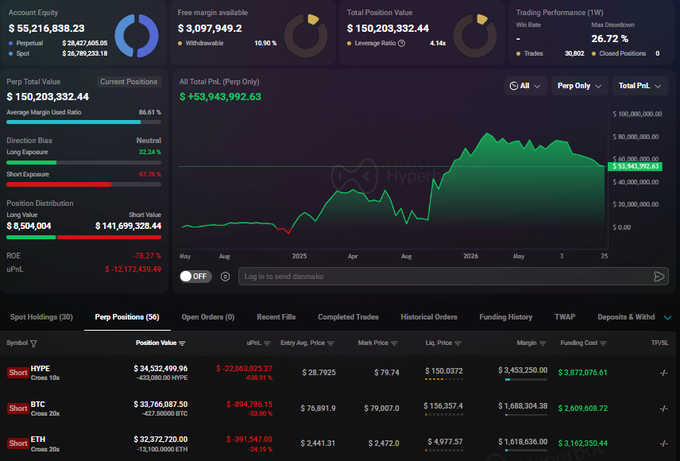Screen dimensions: 680x461
Task: Click HYPE TP/SL value -/-
Action: [x=664, y=373]
